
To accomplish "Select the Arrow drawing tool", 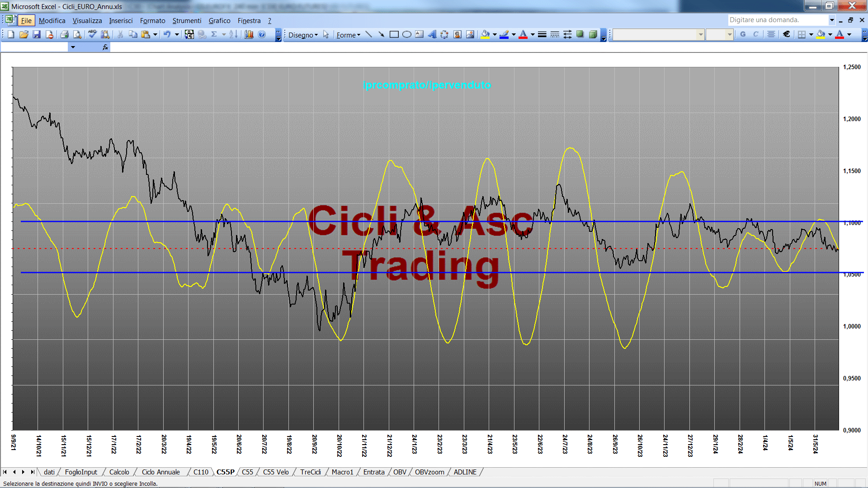I will (381, 35).
